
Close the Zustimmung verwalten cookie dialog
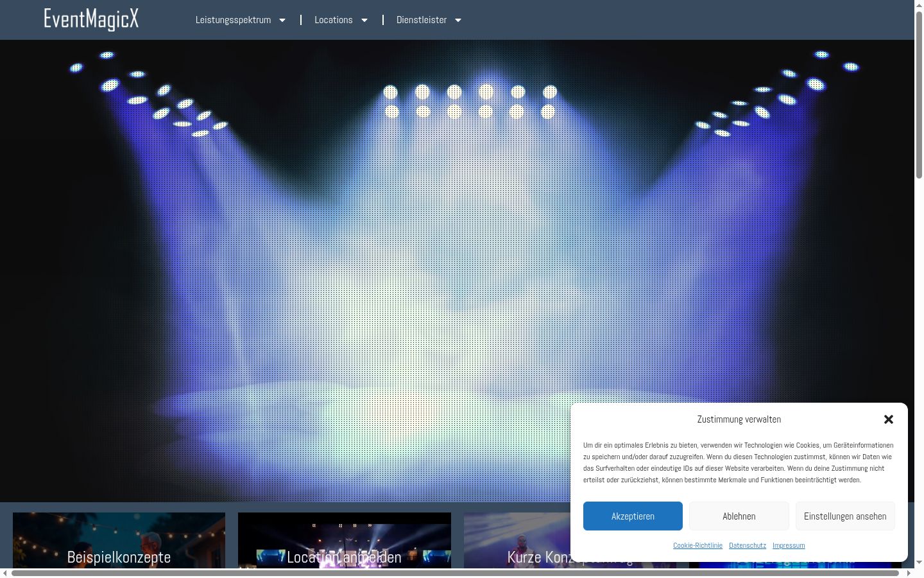pos(889,419)
